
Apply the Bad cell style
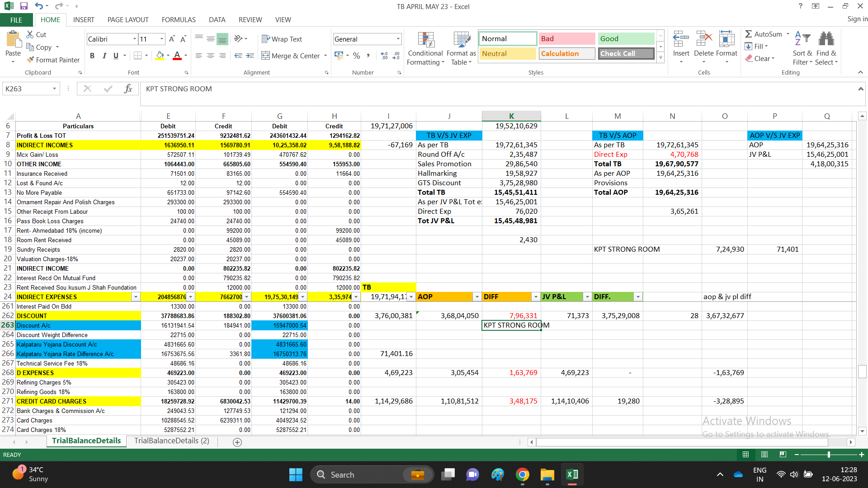pyautogui.click(x=566, y=39)
